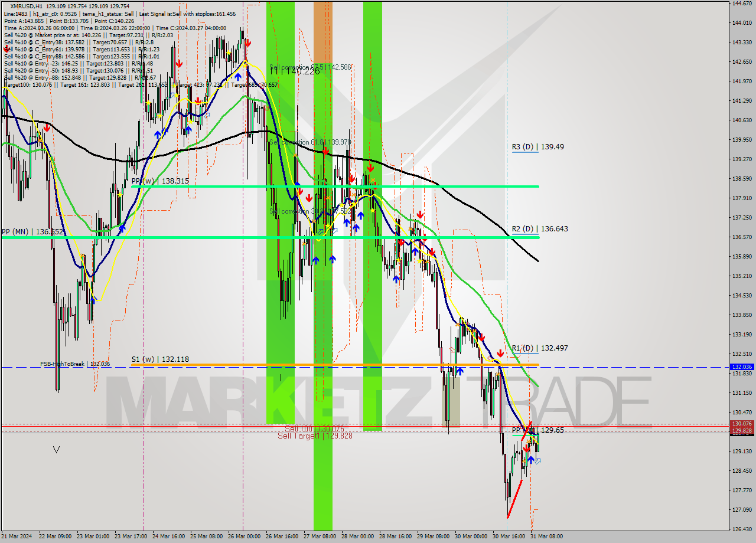Click the PP (w) | 138.315 weekly pivot label
The image size is (756, 543).
[x=160, y=181]
